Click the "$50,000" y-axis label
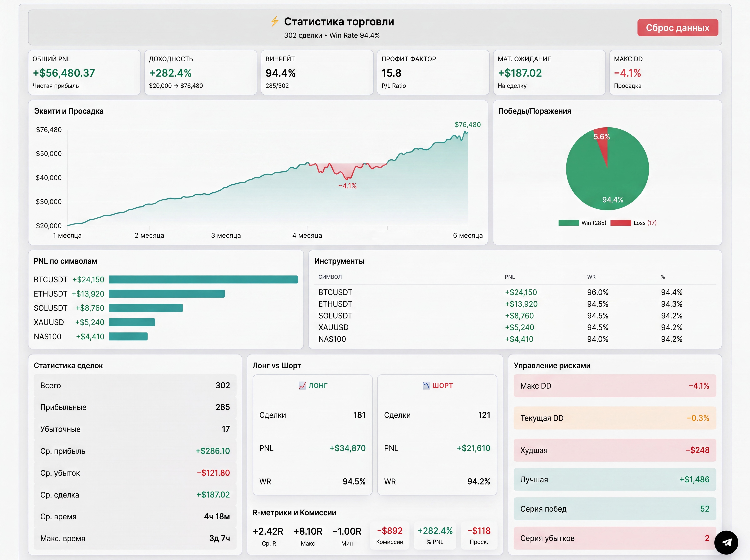Screen dimensions: 750x560 coord(49,154)
